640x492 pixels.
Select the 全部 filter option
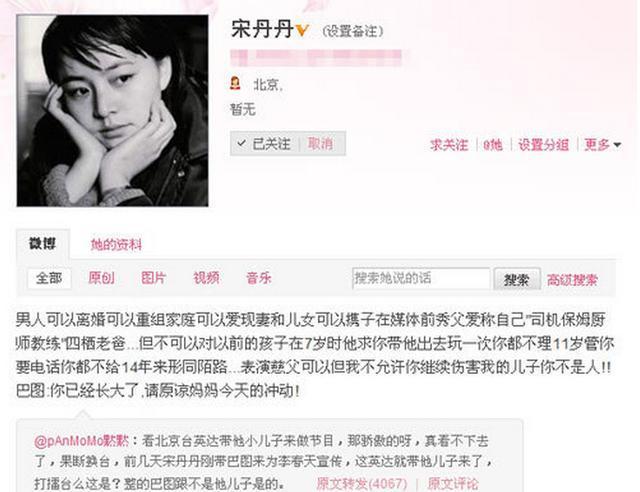[49, 278]
